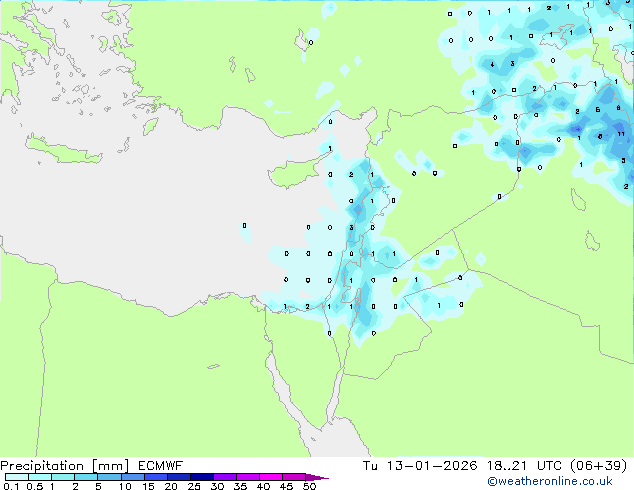Select the 35–40 mm violet legend swatch
This screenshot has height=490, width=634.
pyautogui.click(x=247, y=477)
